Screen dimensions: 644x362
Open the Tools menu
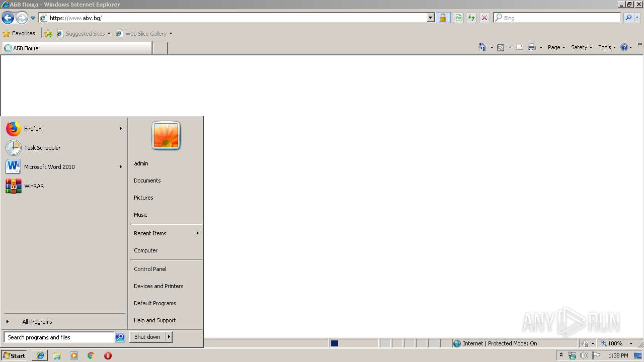[x=607, y=47]
